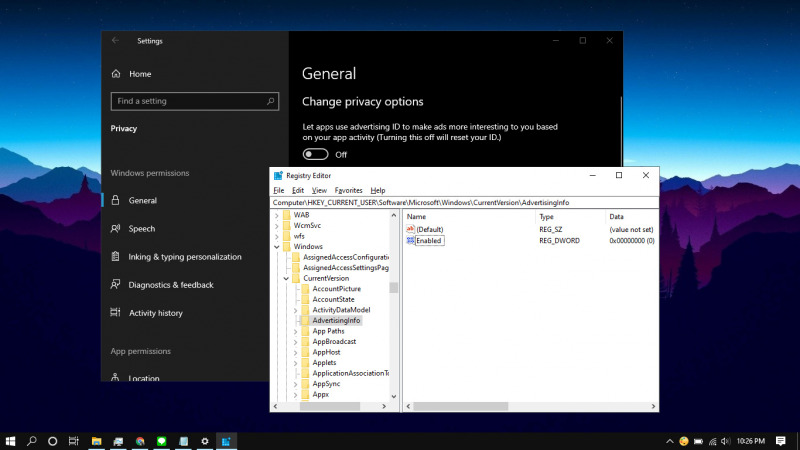Click REG_DWORD type cell
Image resolution: width=800 pixels, height=450 pixels.
[560, 241]
